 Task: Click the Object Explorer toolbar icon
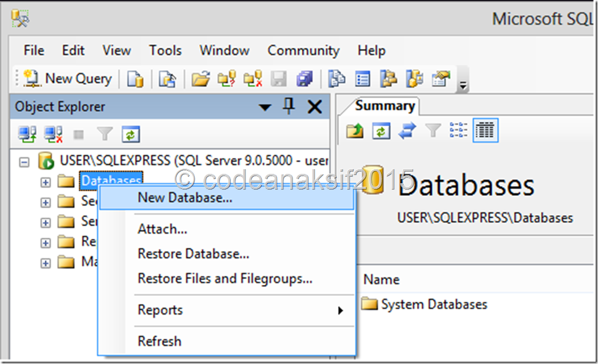388,79
